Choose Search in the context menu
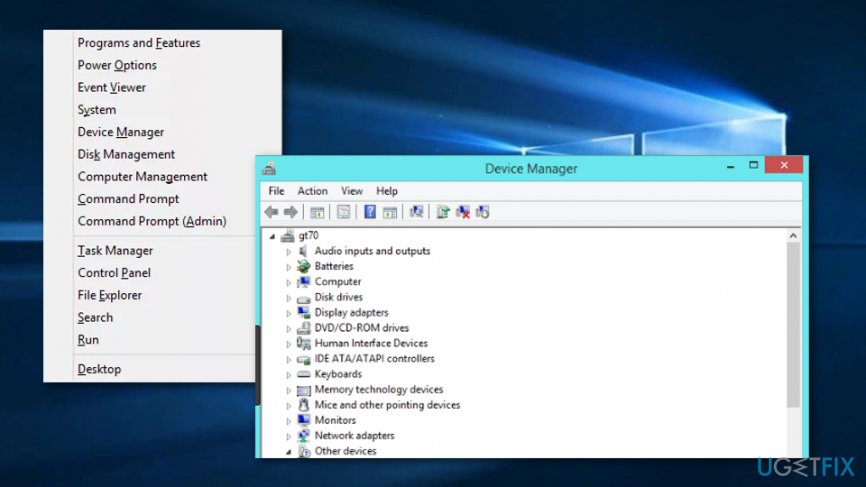866x487 pixels. tap(95, 317)
